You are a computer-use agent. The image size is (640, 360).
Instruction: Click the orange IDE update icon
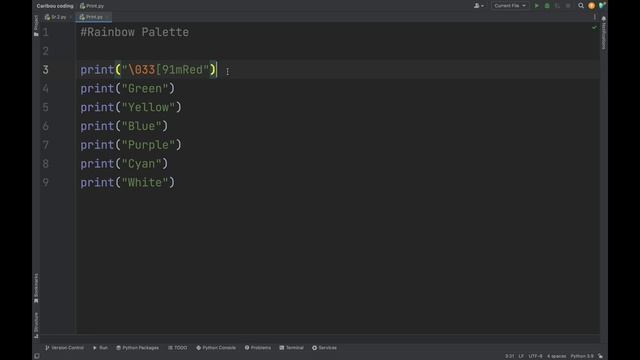(591, 6)
